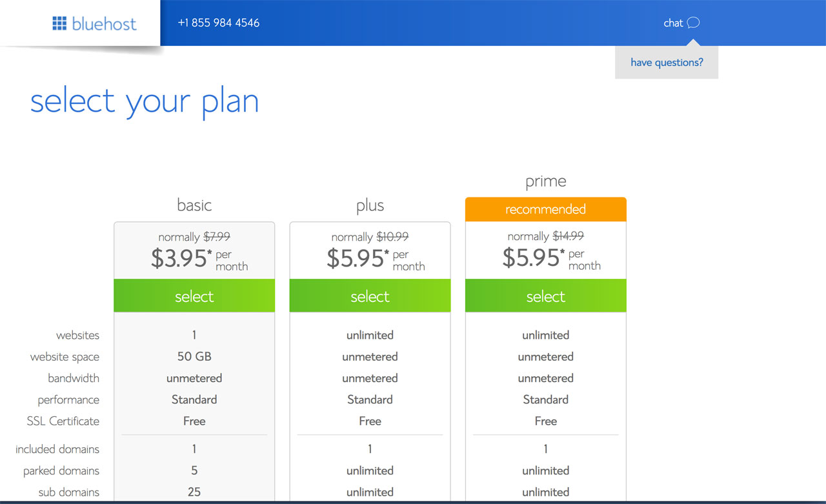Click the 'have questions?' tooltip
The width and height of the screenshot is (826, 504).
[667, 63]
